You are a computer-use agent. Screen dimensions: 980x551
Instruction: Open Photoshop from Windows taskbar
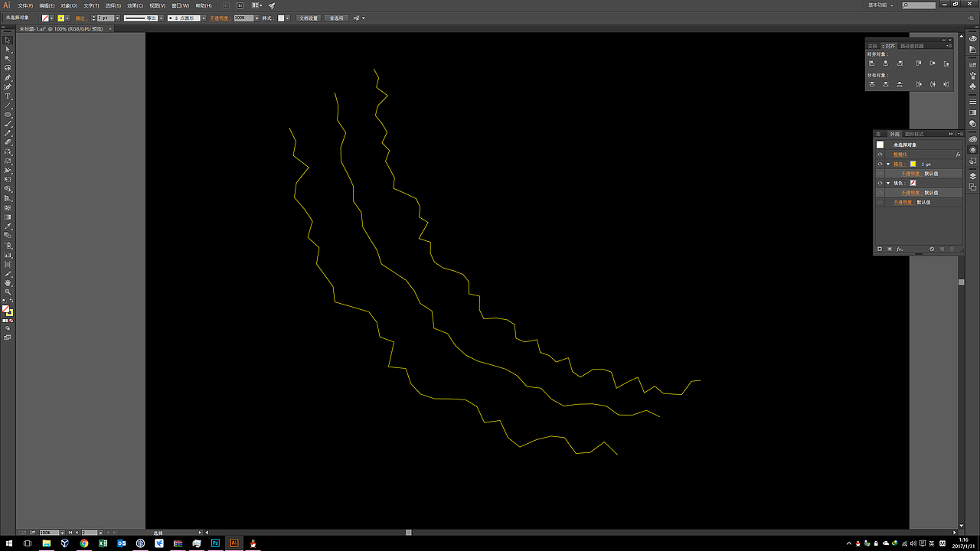pos(216,543)
